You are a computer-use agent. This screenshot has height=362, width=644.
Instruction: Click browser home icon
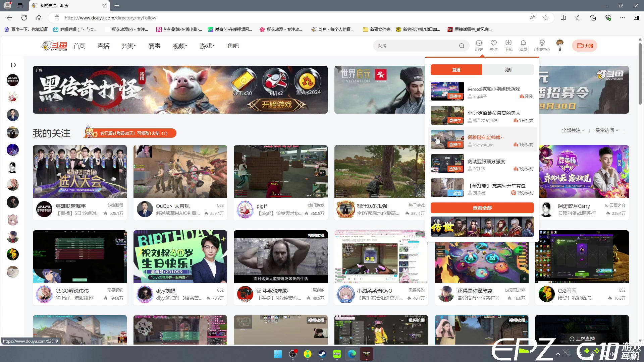pos(39,18)
